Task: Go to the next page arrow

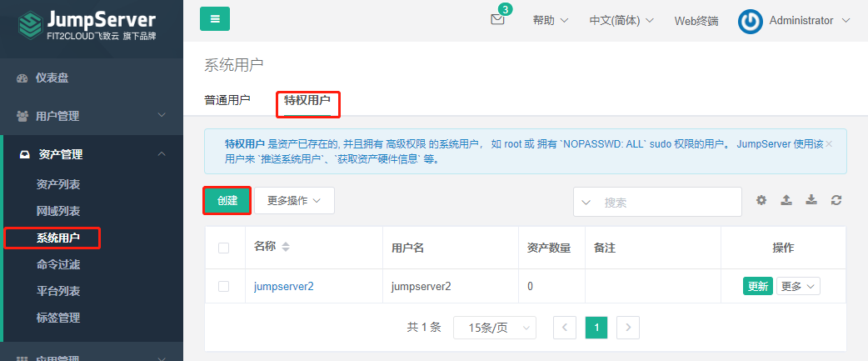Action: point(628,327)
